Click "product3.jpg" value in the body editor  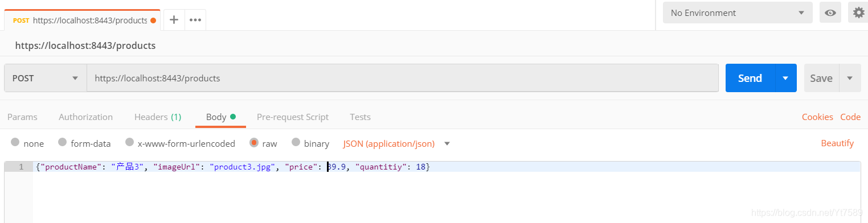pyautogui.click(x=243, y=167)
